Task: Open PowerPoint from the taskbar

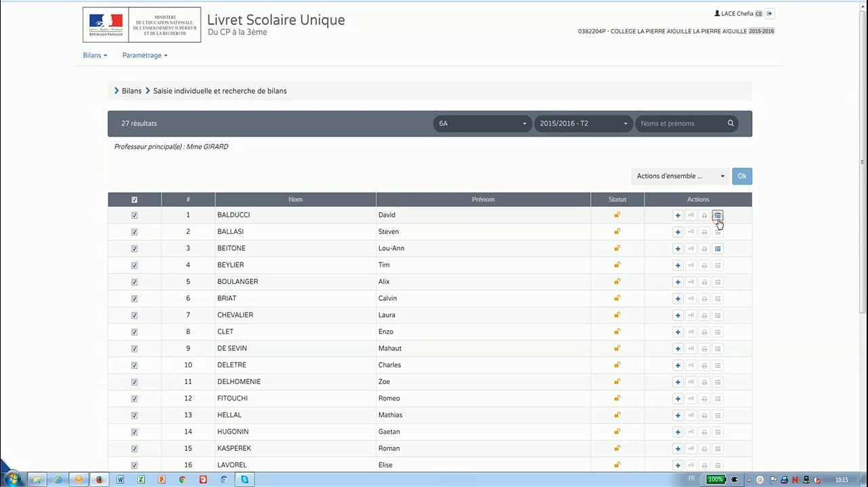Action: click(161, 480)
